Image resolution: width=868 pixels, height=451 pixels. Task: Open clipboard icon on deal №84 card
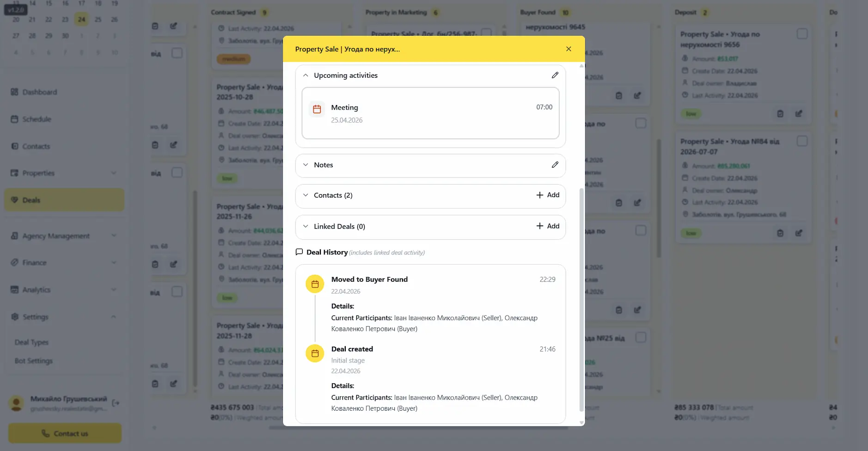point(780,233)
